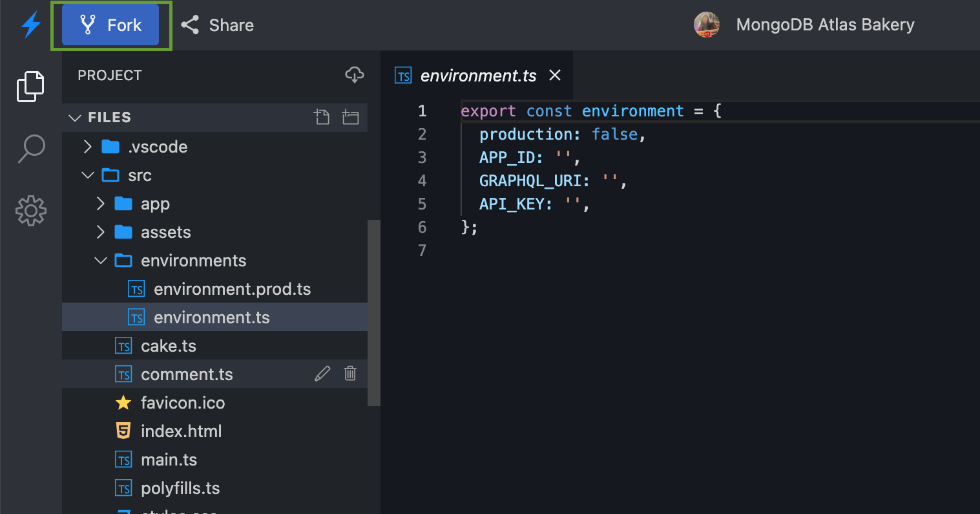Open settings via the gear icon
This screenshot has width=980, height=514.
30,211
